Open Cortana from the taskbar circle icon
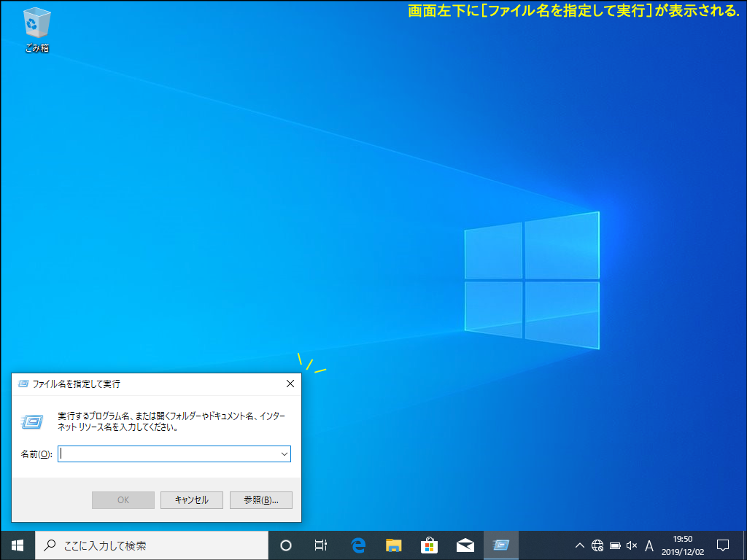Screen dimensions: 747x560 286,545
